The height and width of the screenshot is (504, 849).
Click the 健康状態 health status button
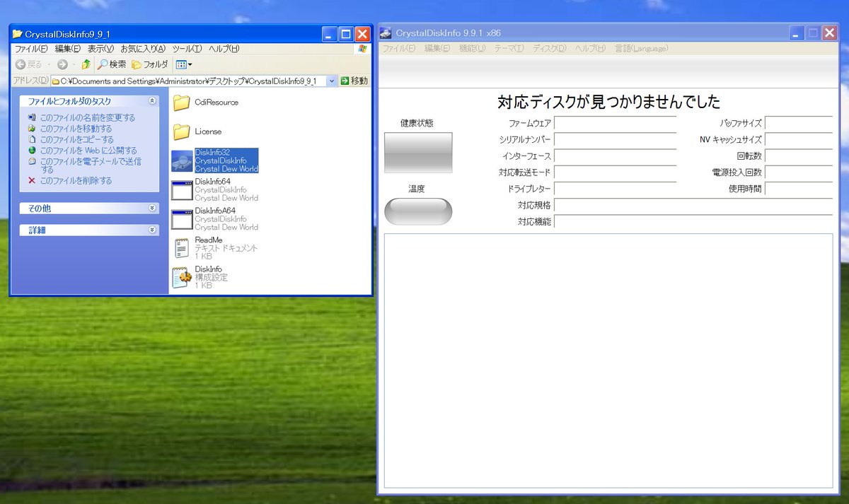coord(418,153)
